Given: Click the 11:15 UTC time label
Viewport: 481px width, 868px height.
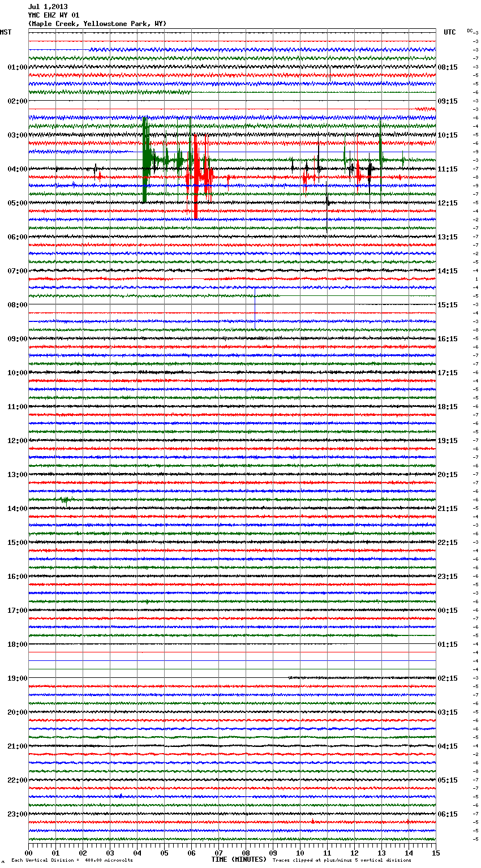Looking at the screenshot, I should (x=448, y=169).
